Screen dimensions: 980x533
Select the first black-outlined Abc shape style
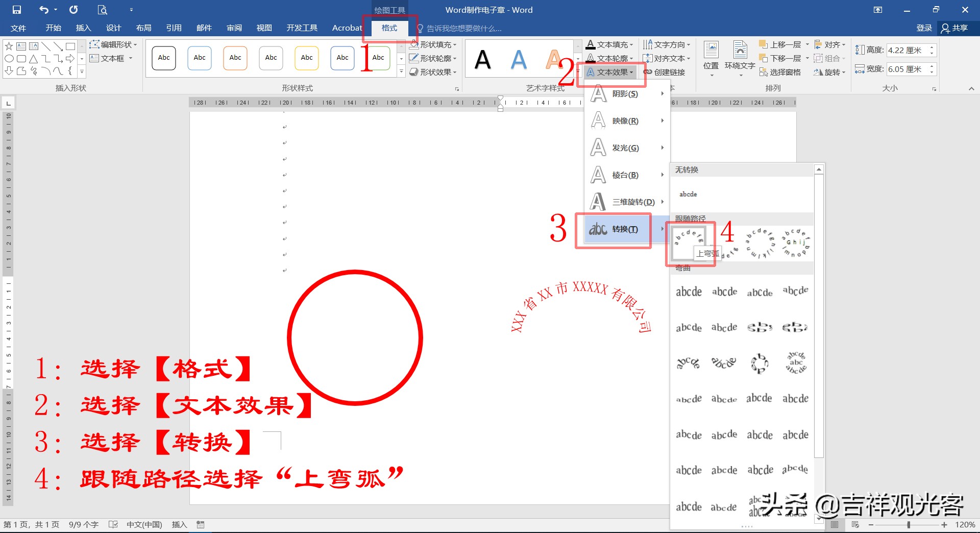pos(164,58)
